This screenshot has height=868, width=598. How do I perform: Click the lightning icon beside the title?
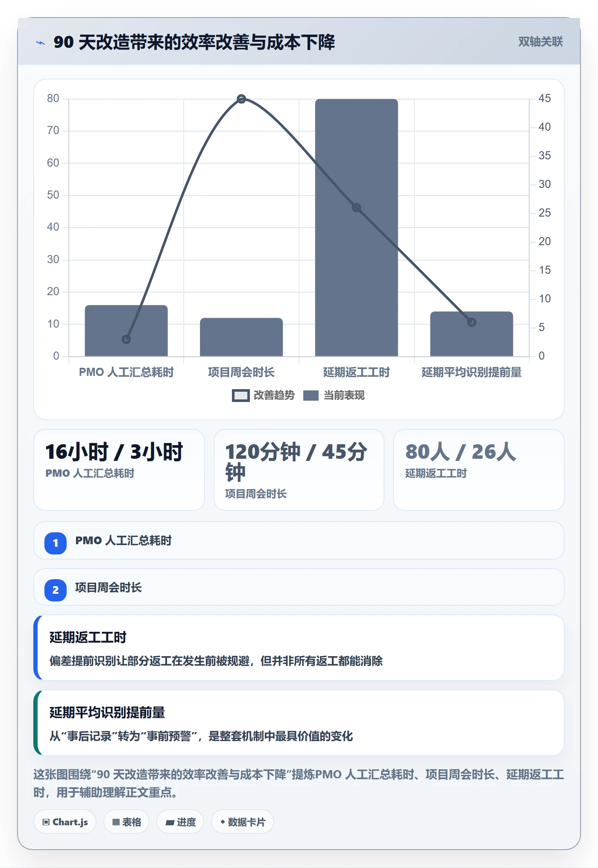[x=41, y=43]
